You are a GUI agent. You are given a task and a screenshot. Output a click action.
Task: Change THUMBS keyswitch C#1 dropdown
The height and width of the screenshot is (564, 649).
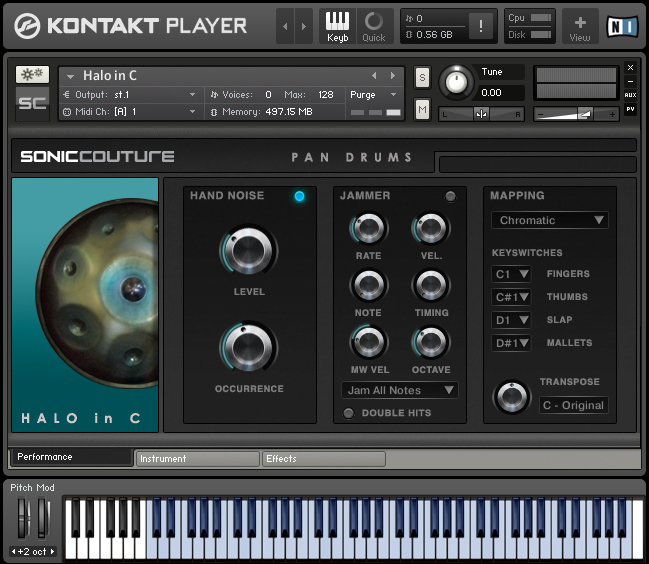(x=512, y=297)
